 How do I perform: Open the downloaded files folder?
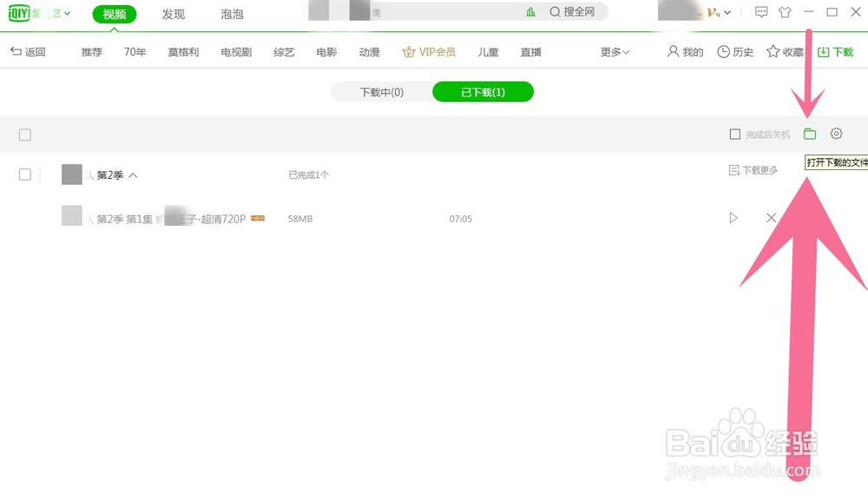coord(810,134)
